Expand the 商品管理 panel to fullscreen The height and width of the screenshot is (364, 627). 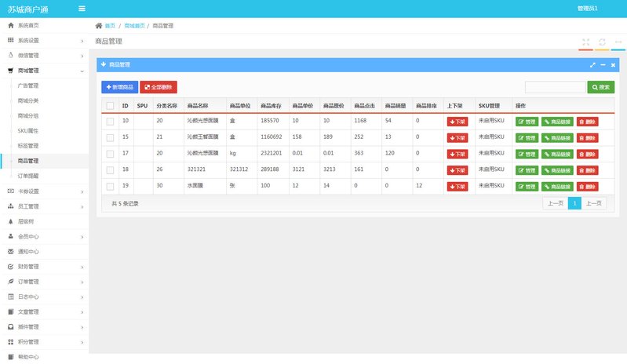pos(593,64)
